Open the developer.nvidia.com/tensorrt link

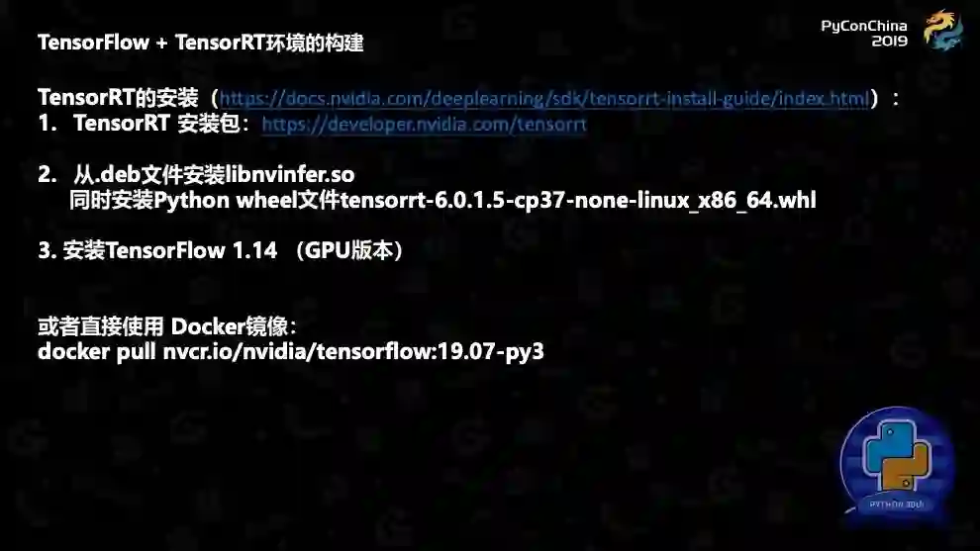coord(424,125)
